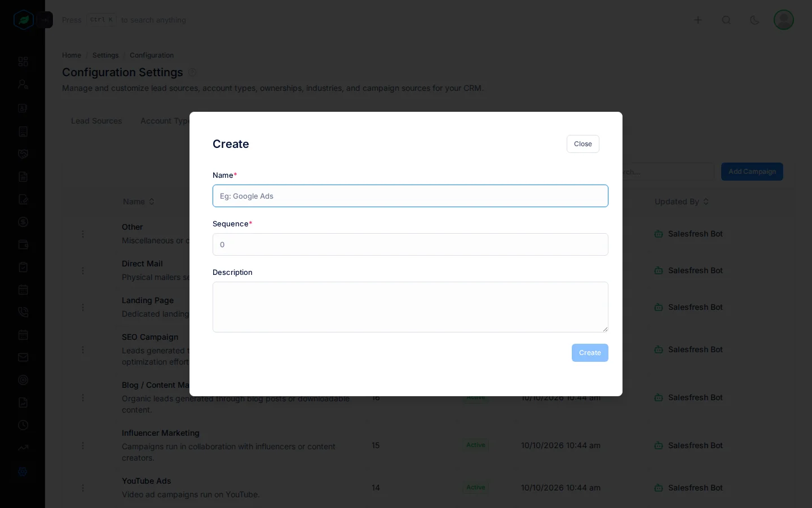Open the phone calls sidebar icon
Viewport: 812px width, 508px height.
coord(23,312)
